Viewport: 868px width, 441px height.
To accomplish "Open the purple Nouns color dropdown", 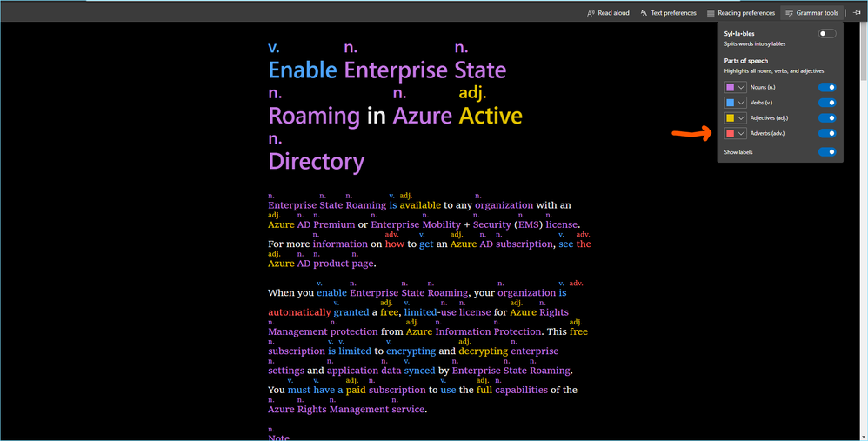I will coord(735,88).
